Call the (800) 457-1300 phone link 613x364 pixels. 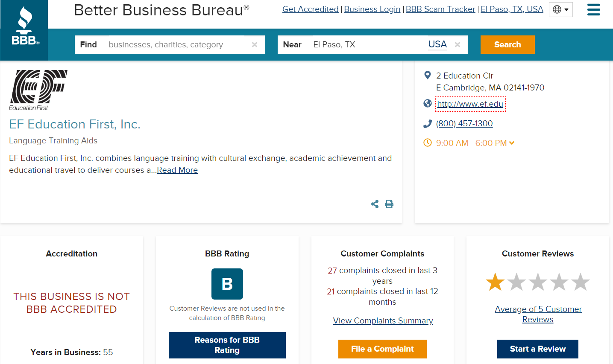pos(464,124)
